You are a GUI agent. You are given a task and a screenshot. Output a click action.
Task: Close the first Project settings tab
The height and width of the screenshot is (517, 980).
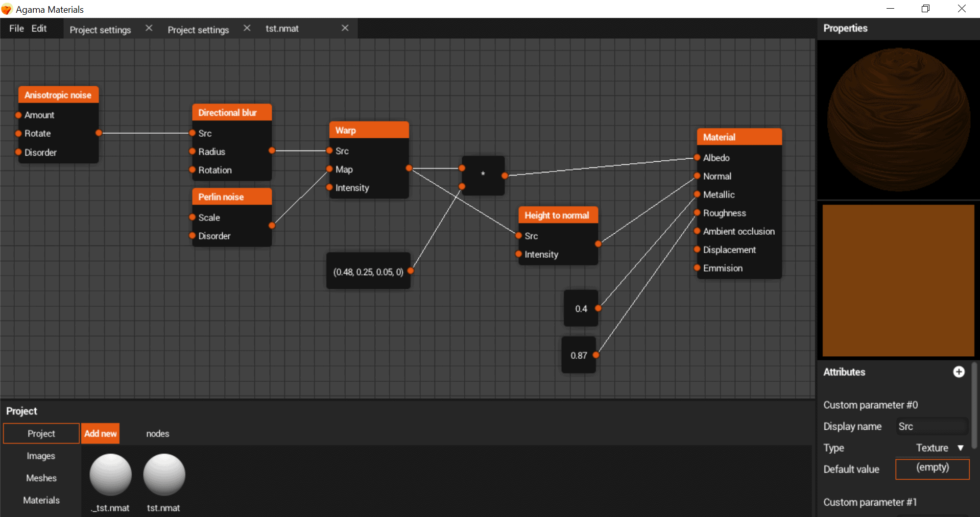[x=149, y=28]
